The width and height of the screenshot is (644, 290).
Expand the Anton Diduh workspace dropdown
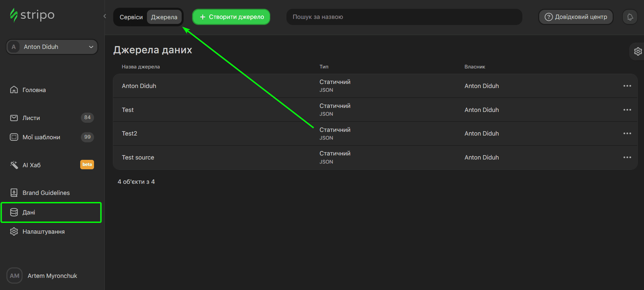click(x=52, y=47)
